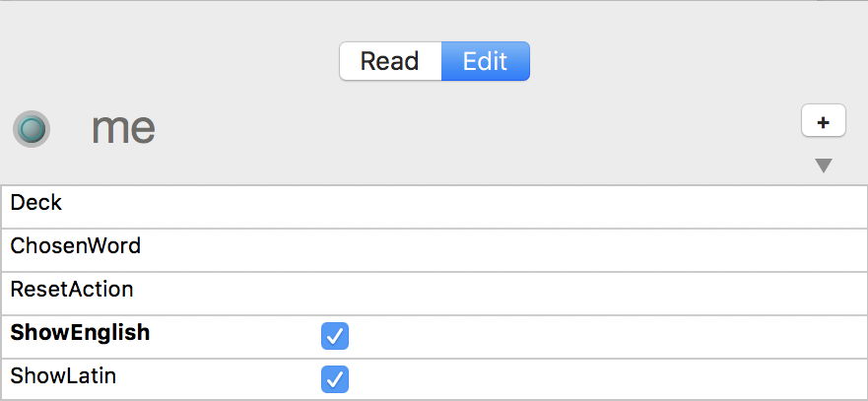Click the plus button to add attribute
The height and width of the screenshot is (401, 868).
824,121
